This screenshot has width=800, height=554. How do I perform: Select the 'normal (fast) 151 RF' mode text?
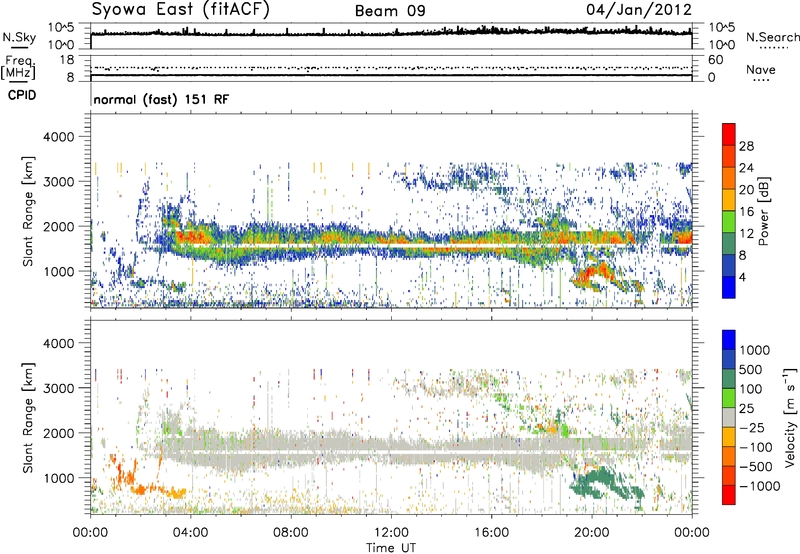[x=161, y=99]
